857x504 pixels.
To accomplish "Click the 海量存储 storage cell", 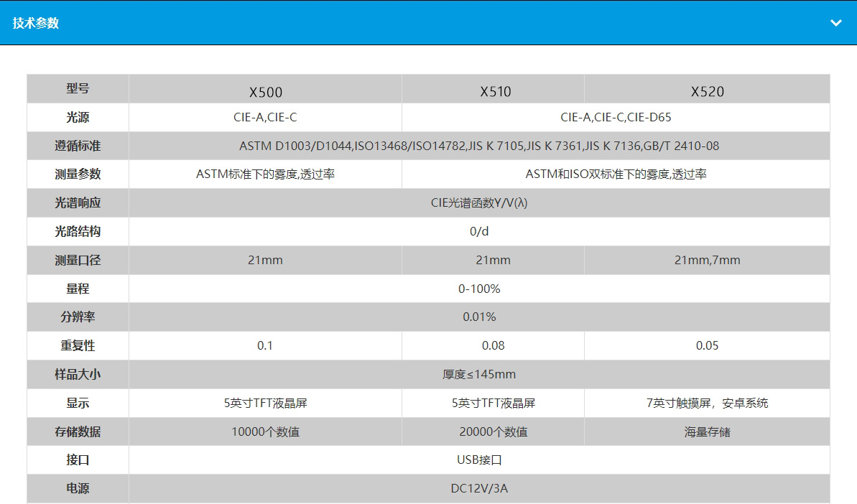I will point(707,431).
